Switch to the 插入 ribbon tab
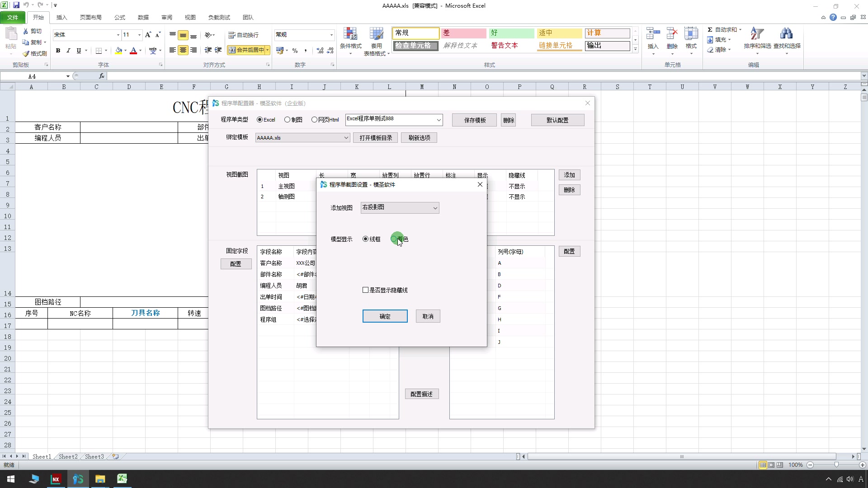This screenshot has width=868, height=488. [61, 18]
